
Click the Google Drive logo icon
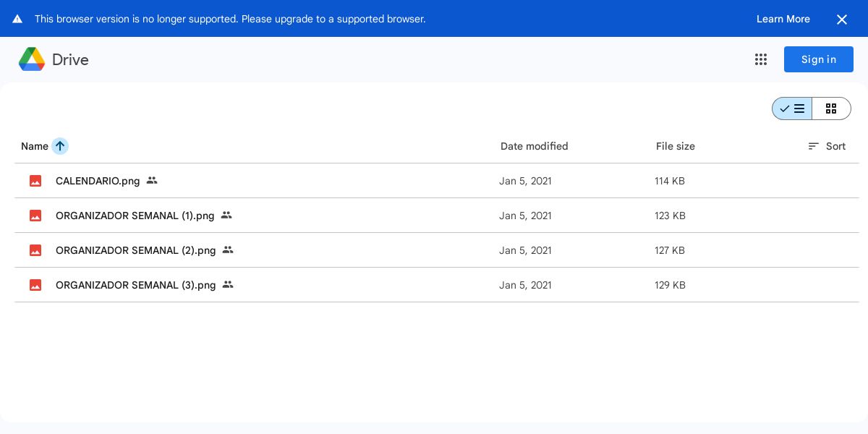tap(32, 59)
